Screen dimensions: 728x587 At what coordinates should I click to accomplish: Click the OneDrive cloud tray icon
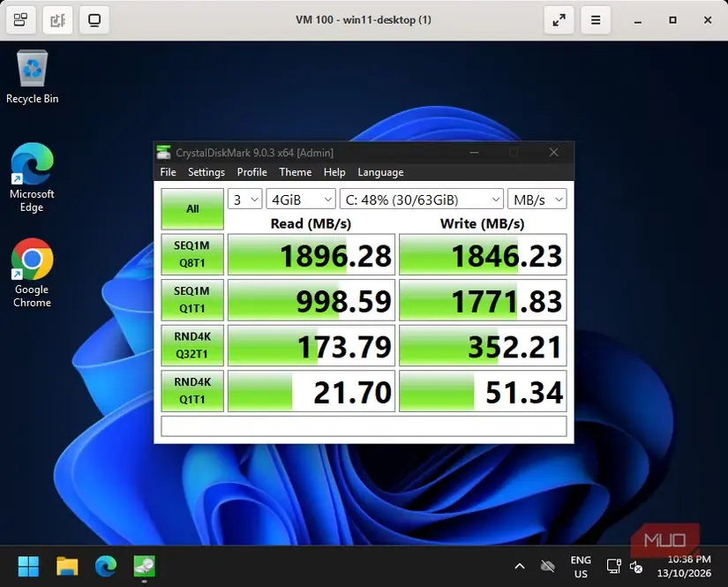[x=548, y=566]
